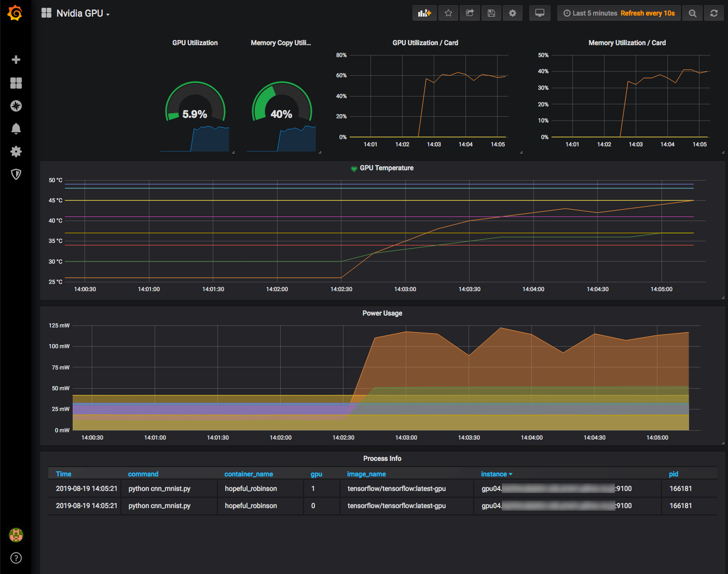The width and height of the screenshot is (728, 574).
Task: Click the GPU Temperature panel title
Action: pos(386,168)
